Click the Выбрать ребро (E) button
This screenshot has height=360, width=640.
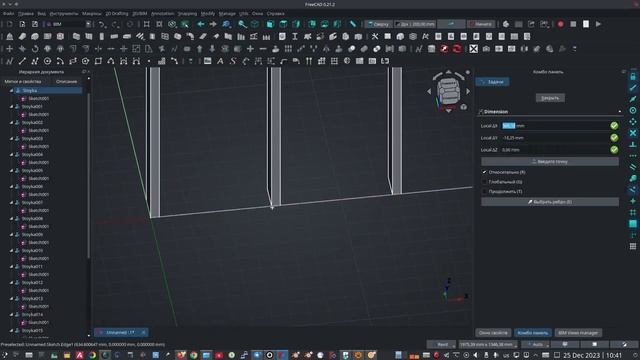pos(550,202)
